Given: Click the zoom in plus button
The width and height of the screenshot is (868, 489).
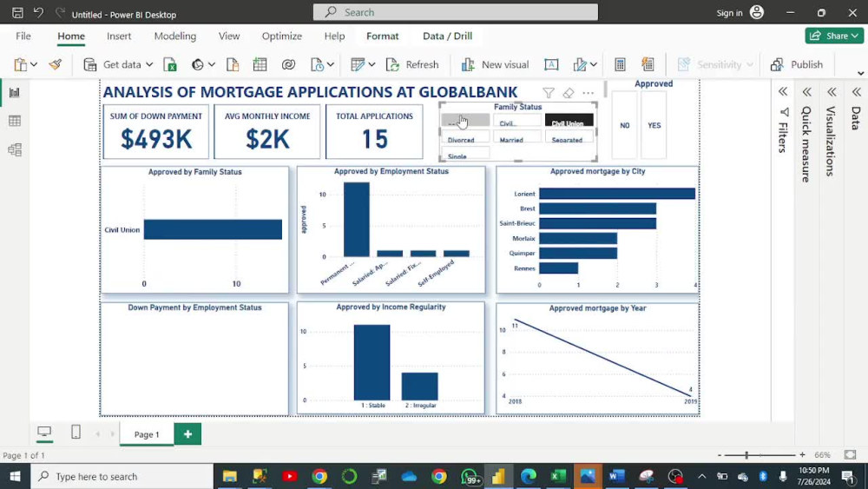Looking at the screenshot, I should [x=802, y=454].
